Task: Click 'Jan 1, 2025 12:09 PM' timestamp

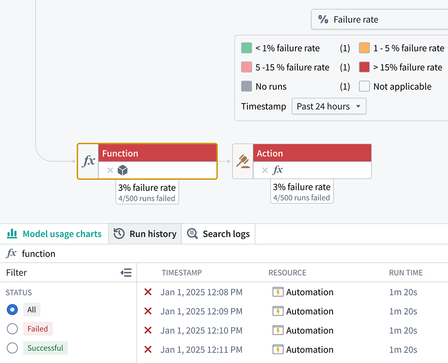Action: point(202,311)
